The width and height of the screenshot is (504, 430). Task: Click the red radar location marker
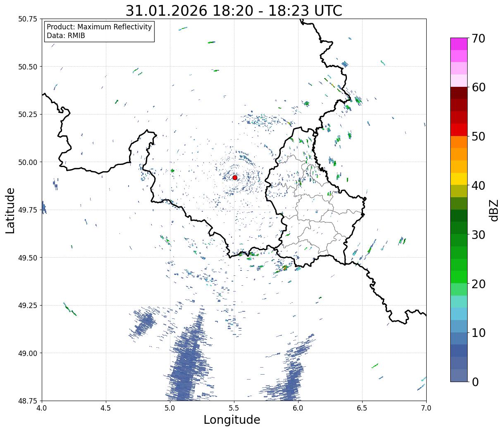(235, 177)
